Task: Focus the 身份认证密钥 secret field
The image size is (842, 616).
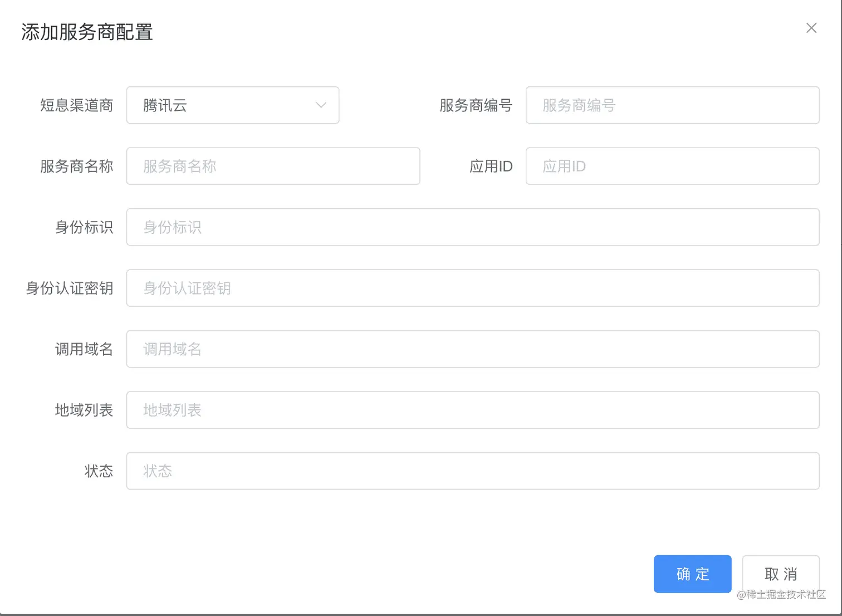Action: click(473, 288)
